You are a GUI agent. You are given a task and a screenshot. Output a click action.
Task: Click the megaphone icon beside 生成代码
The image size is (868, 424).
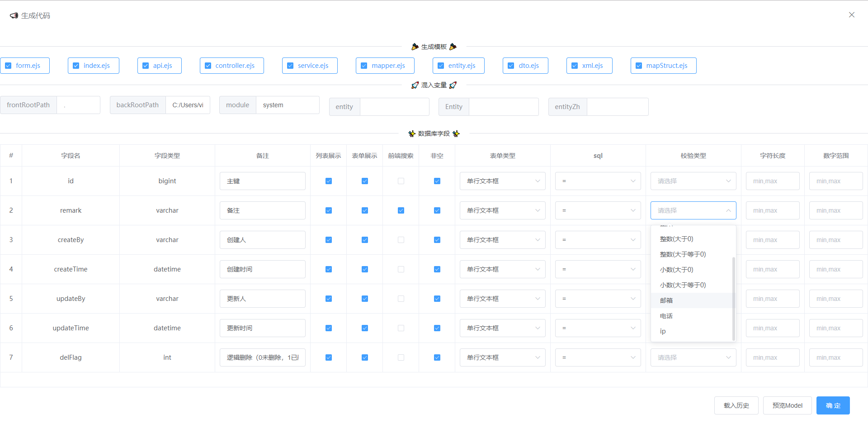[x=14, y=15]
